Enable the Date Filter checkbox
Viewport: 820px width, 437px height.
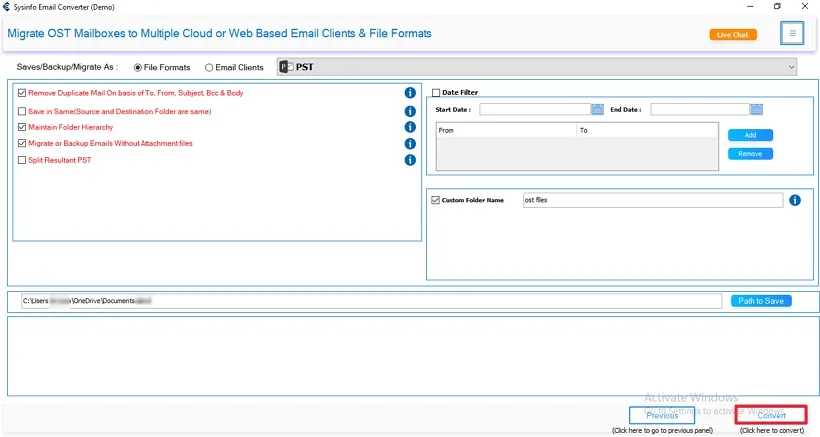click(x=436, y=93)
